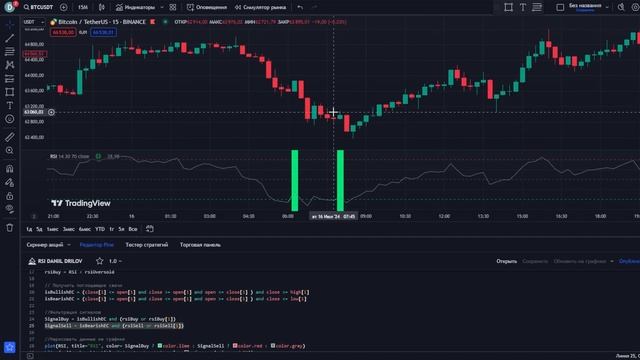Click the blue buy price button
The height and width of the screenshot is (360, 640).
click(x=104, y=32)
